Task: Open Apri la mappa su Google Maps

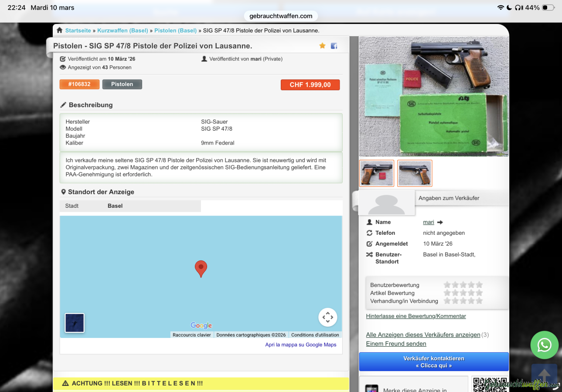Action: click(301, 345)
